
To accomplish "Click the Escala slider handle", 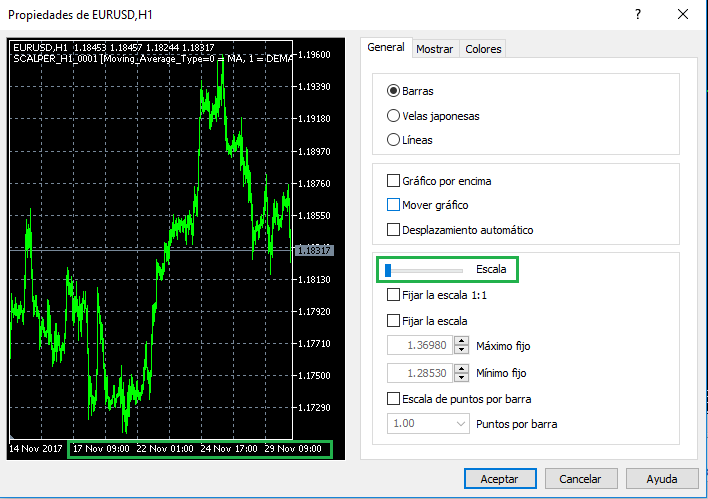I will click(388, 270).
